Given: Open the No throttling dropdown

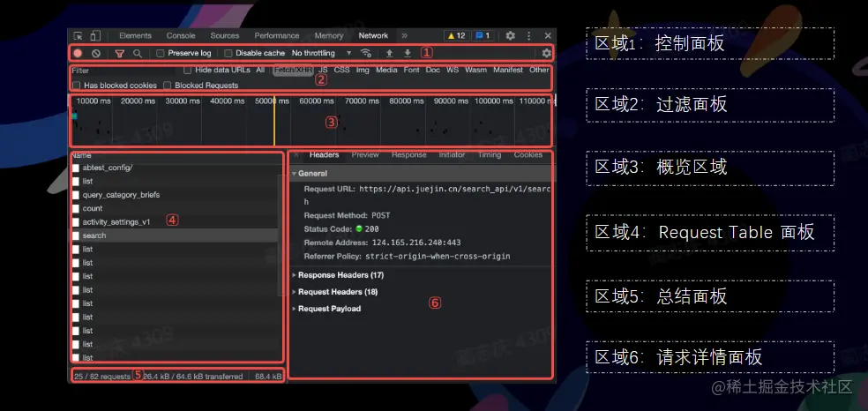Looking at the screenshot, I should tap(322, 53).
